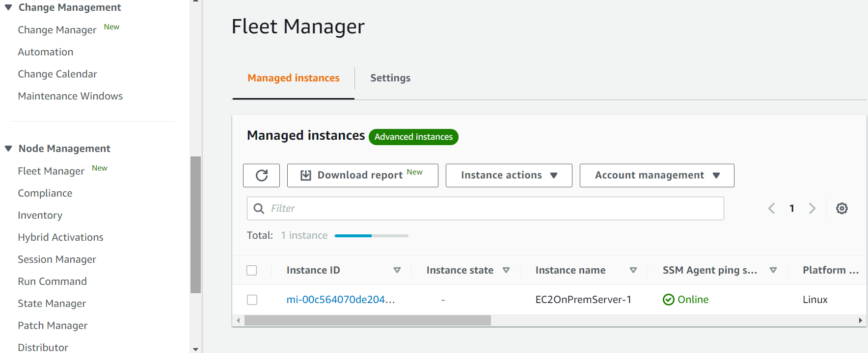Click the sidebar scroll down arrow
The height and width of the screenshot is (353, 868).
[x=195, y=349]
